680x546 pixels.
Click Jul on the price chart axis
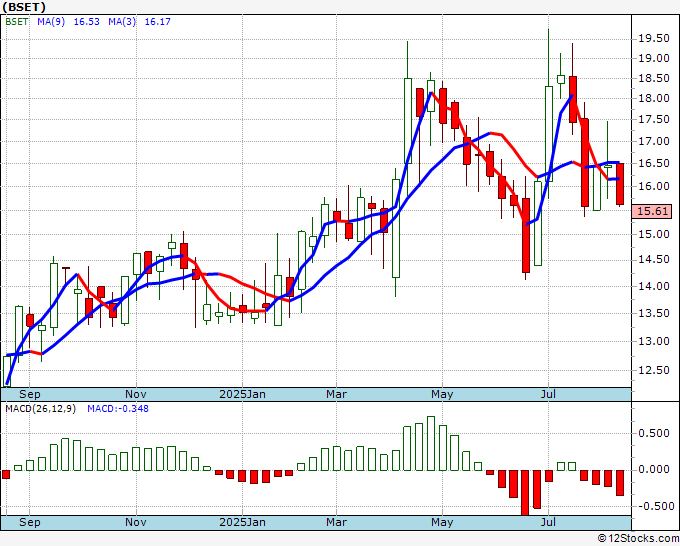point(549,394)
